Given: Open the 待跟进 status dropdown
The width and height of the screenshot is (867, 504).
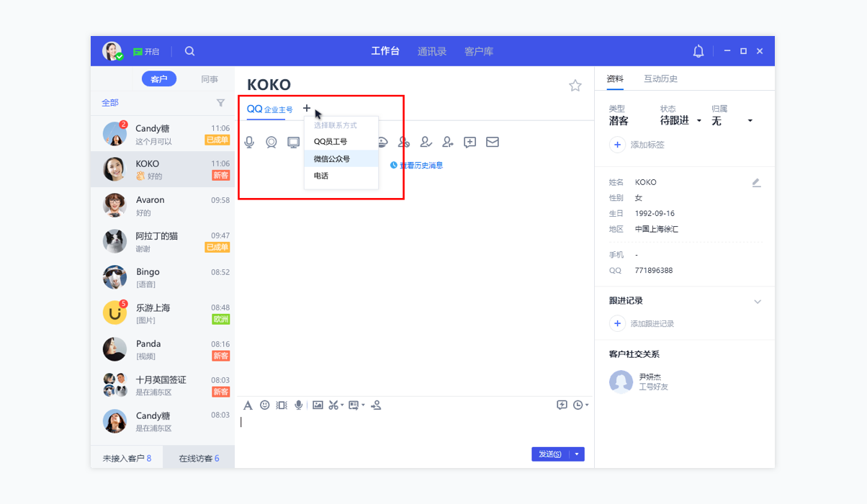Looking at the screenshot, I should click(x=681, y=121).
